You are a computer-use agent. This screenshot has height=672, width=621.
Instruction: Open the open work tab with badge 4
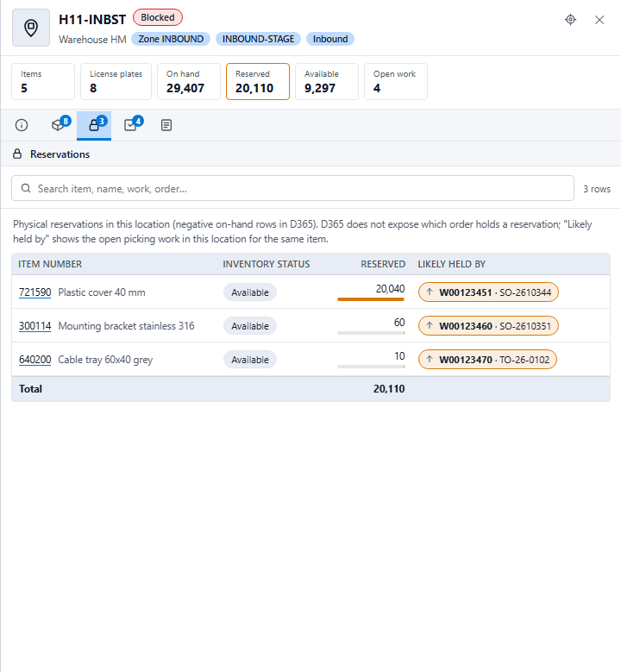coord(133,125)
